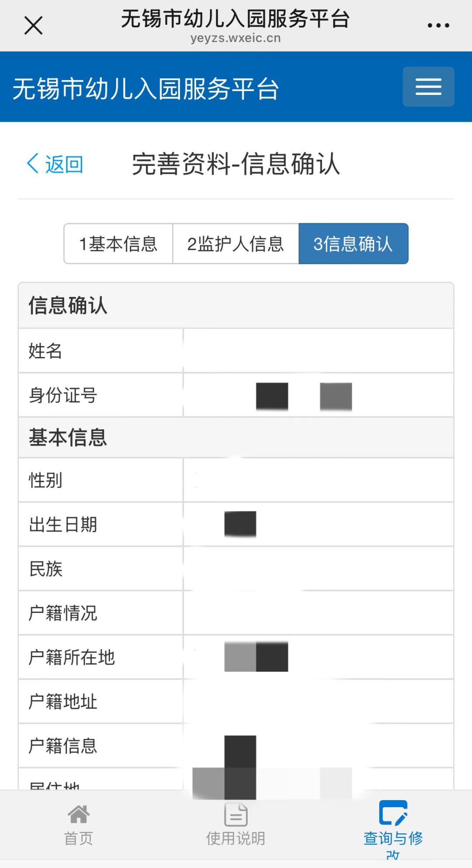Click the 身份证号 value cell
The width and height of the screenshot is (472, 868).
pyautogui.click(x=318, y=395)
